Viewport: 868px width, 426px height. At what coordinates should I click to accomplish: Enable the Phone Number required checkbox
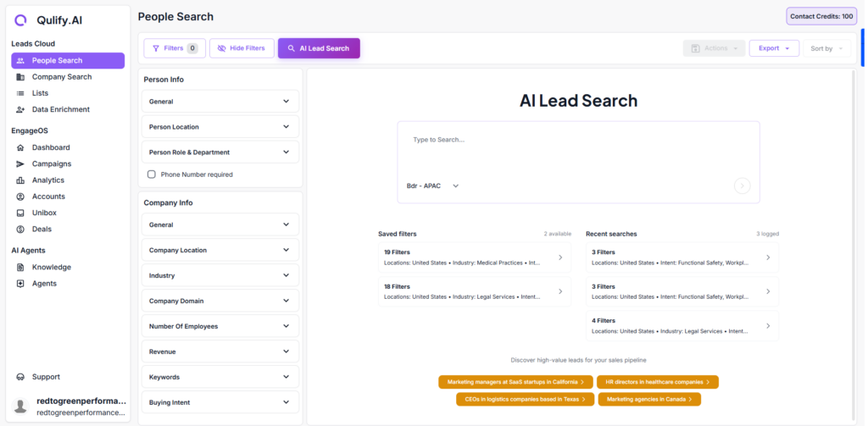(x=151, y=174)
